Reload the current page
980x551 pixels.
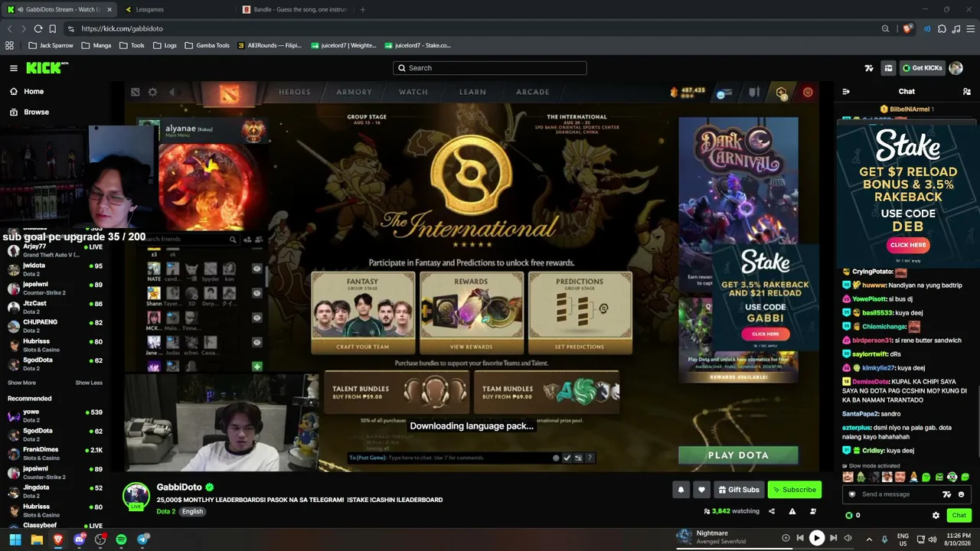click(38, 28)
